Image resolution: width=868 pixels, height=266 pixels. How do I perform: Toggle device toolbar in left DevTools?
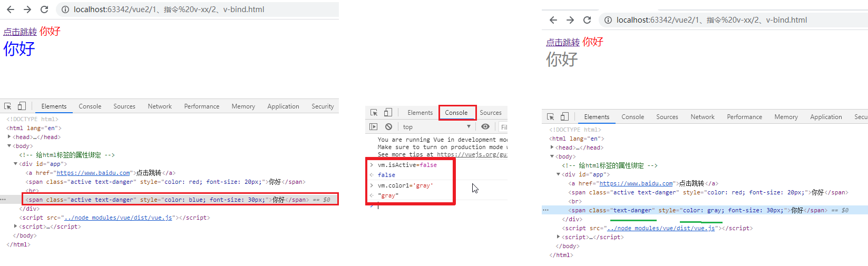(x=22, y=106)
